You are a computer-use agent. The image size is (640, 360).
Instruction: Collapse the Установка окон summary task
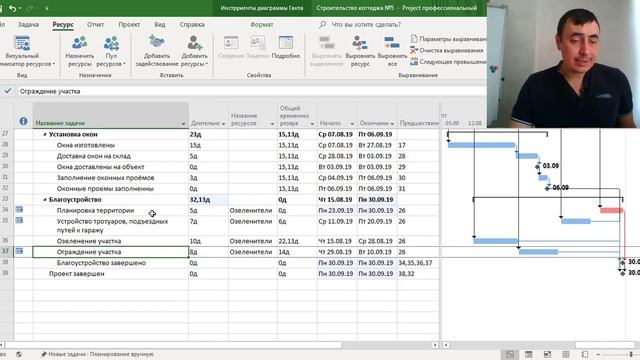click(45, 134)
